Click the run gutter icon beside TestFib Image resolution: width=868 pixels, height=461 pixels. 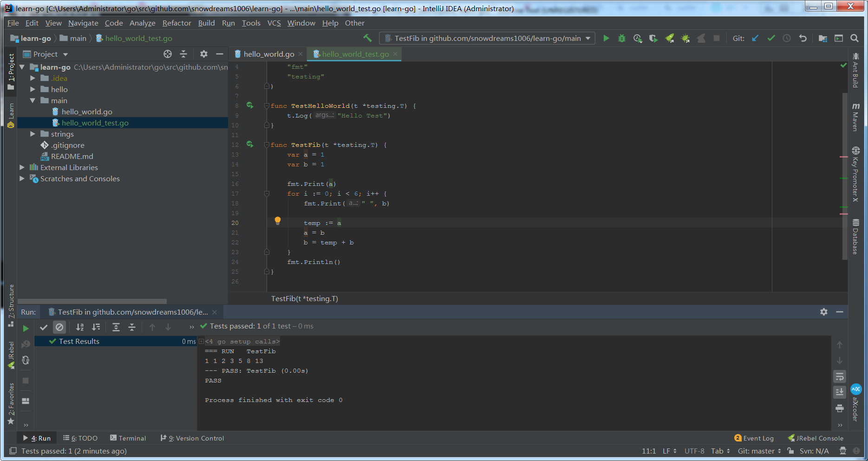click(250, 145)
